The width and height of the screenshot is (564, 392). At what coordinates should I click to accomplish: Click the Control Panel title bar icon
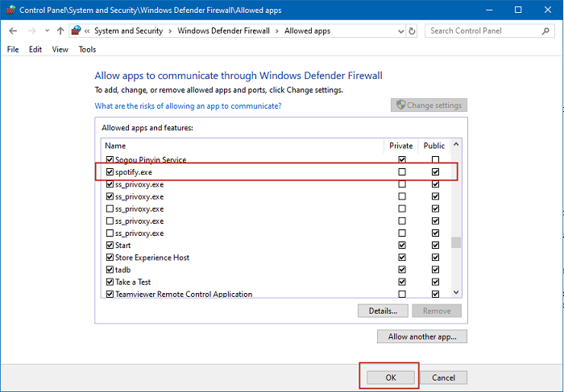point(10,10)
